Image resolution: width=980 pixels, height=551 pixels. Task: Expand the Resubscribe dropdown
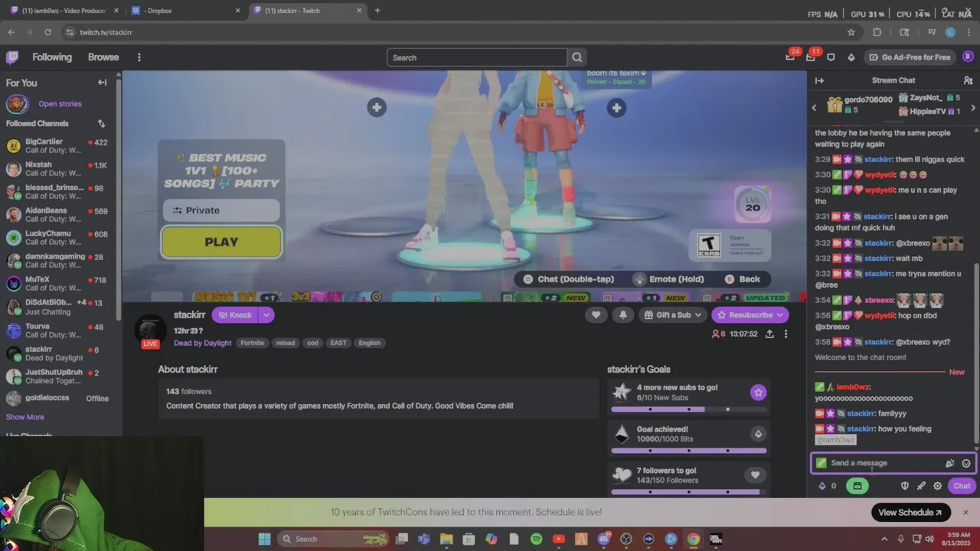click(x=780, y=315)
